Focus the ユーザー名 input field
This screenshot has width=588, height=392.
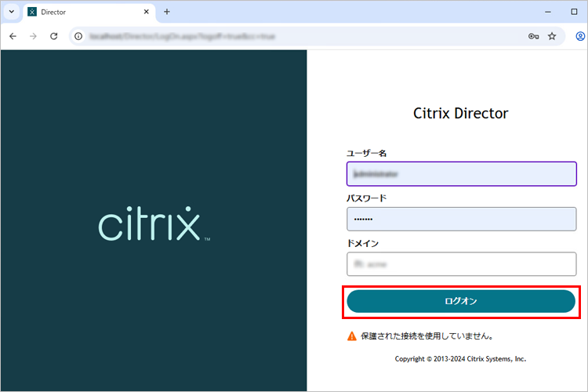tap(461, 174)
